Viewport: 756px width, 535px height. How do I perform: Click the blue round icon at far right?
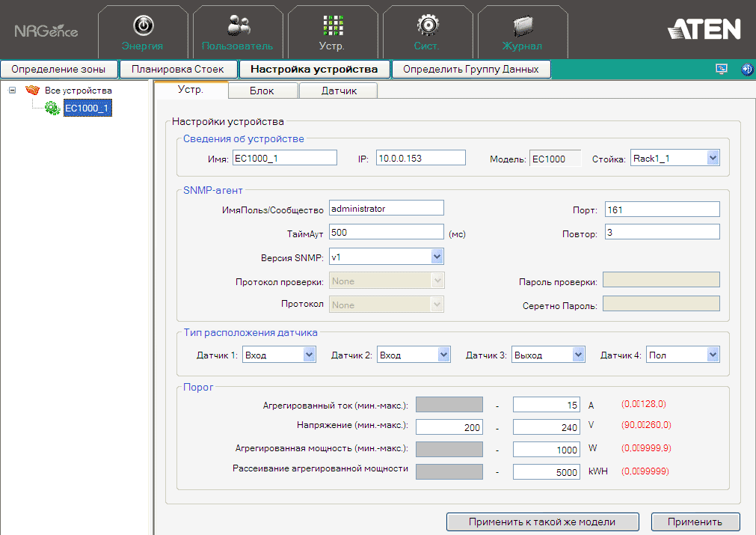tap(746, 70)
